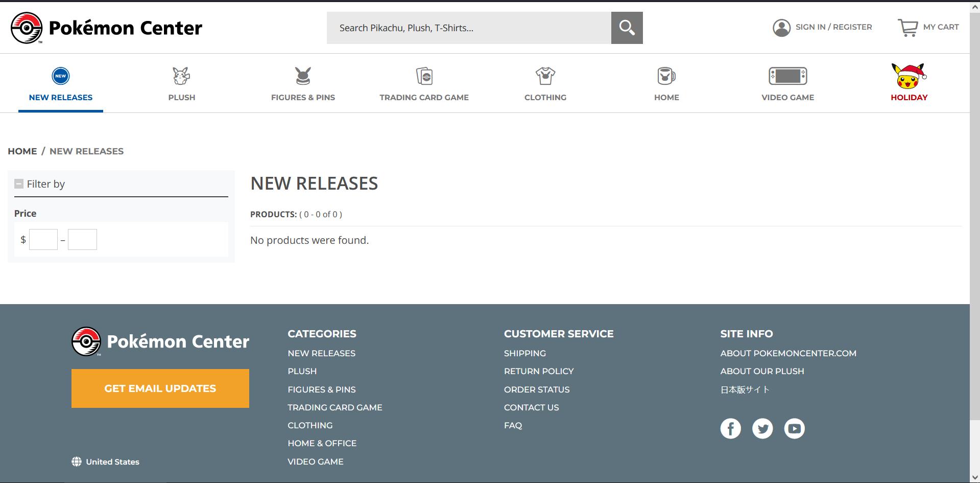Screen dimensions: 980x483
Task: Open the Return Policy link
Action: coord(538,371)
